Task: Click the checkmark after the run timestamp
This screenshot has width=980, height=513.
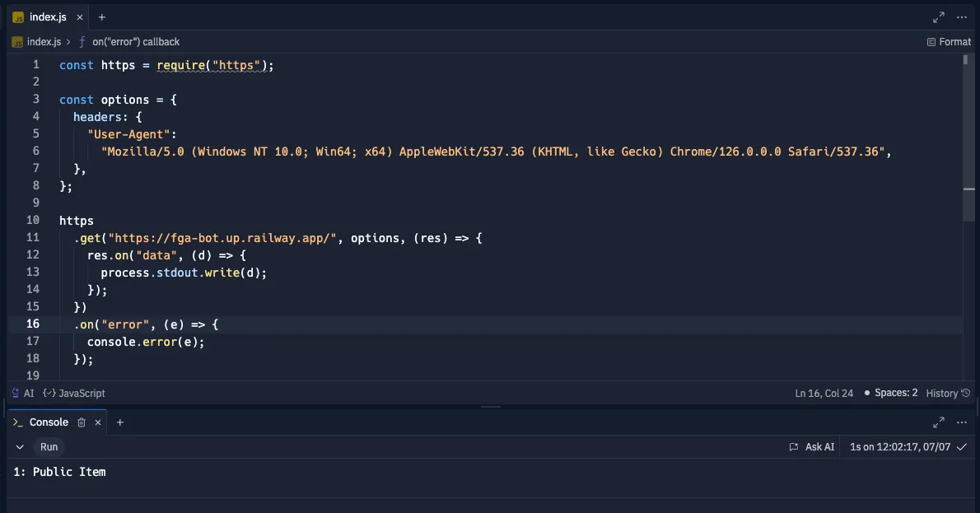Action: 961,446
